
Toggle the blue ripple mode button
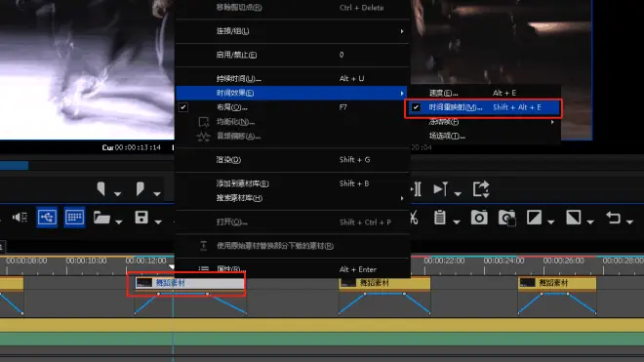point(47,217)
